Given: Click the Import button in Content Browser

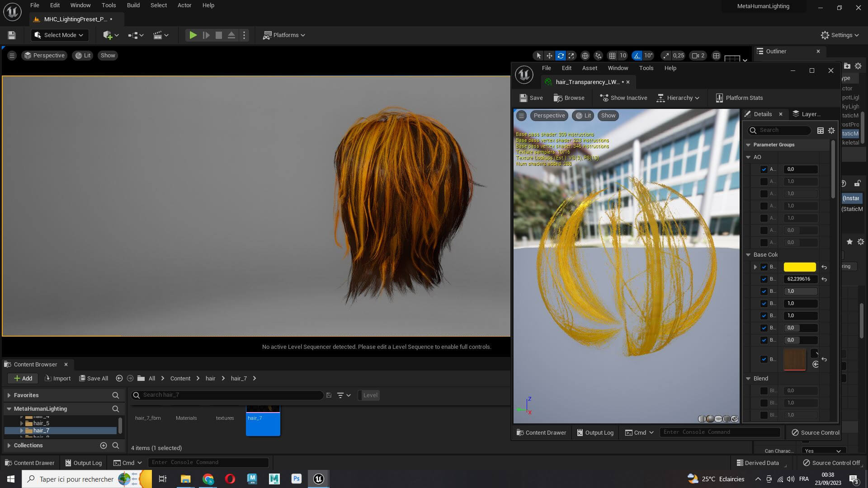Looking at the screenshot, I should [x=57, y=379].
